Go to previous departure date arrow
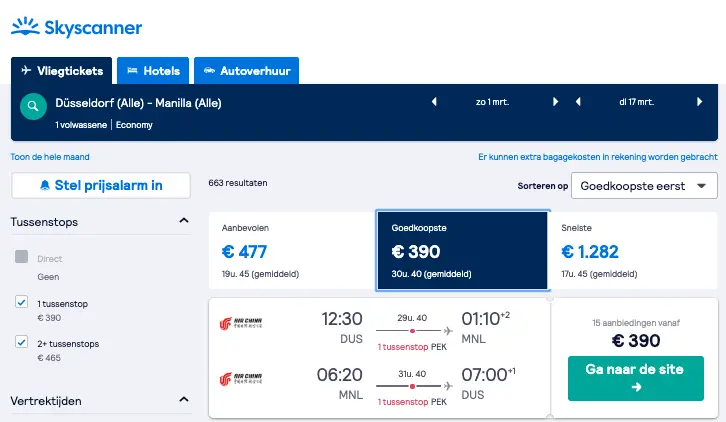The height and width of the screenshot is (422, 726). (x=434, y=101)
